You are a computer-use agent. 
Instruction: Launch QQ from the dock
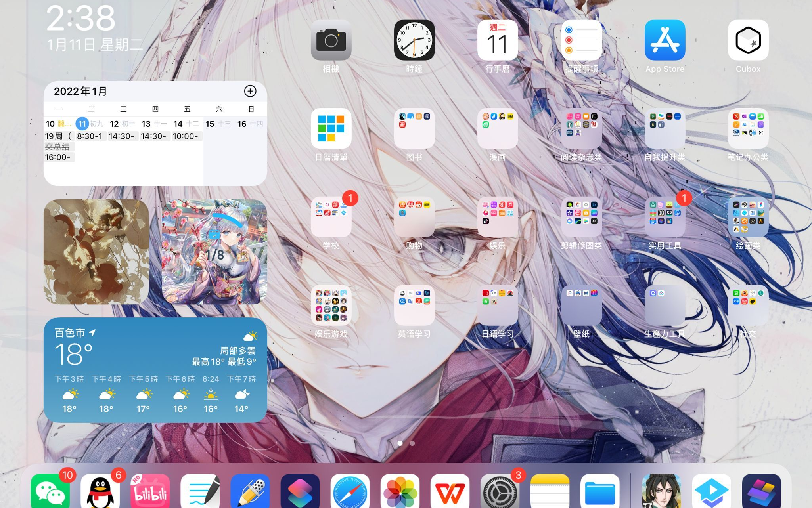(x=100, y=491)
